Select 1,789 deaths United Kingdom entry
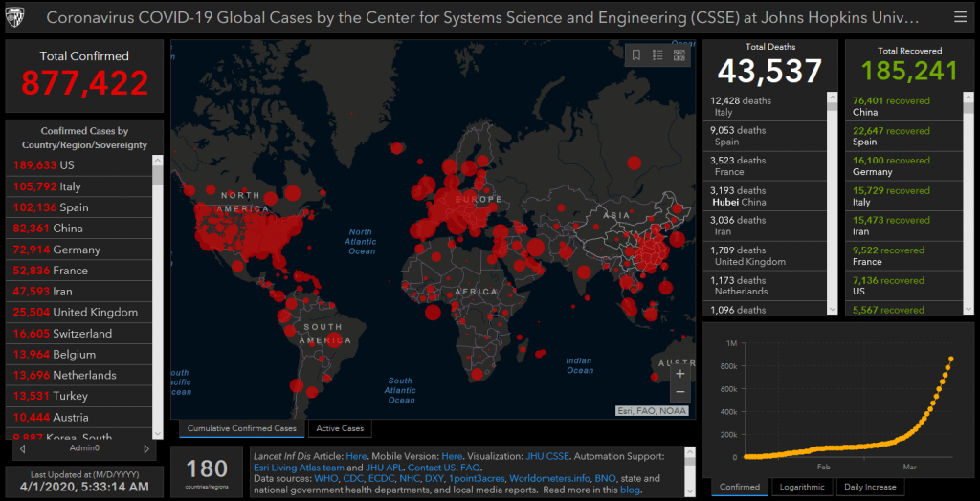This screenshot has width=980, height=501. click(x=765, y=256)
